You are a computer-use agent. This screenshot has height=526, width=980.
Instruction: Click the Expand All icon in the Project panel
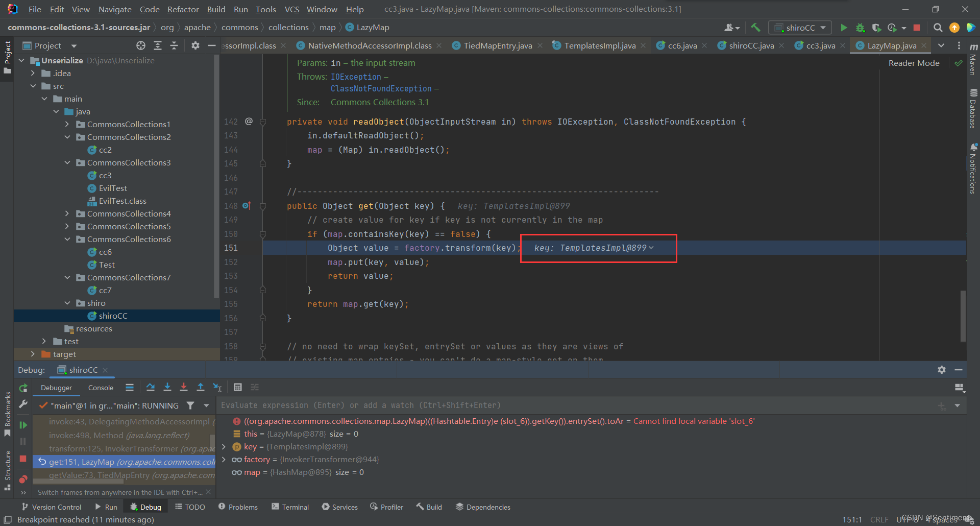(158, 45)
